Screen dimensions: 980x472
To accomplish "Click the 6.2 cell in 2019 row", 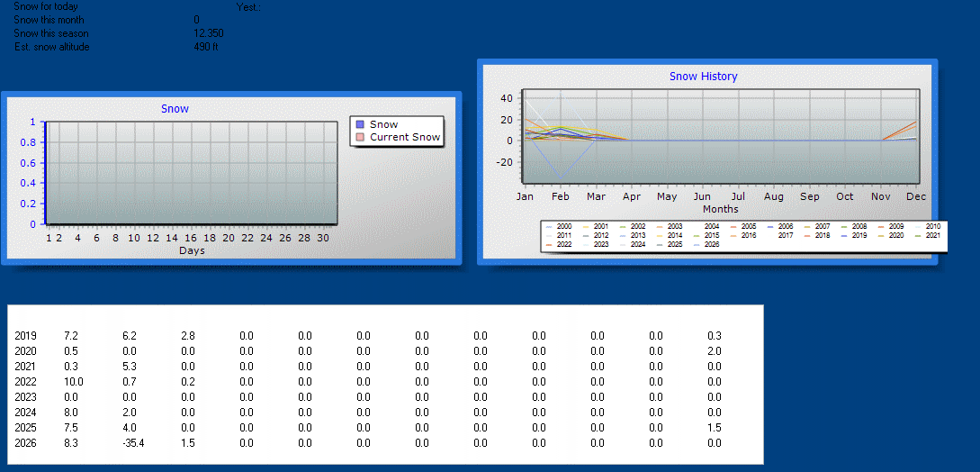I will tap(130, 336).
